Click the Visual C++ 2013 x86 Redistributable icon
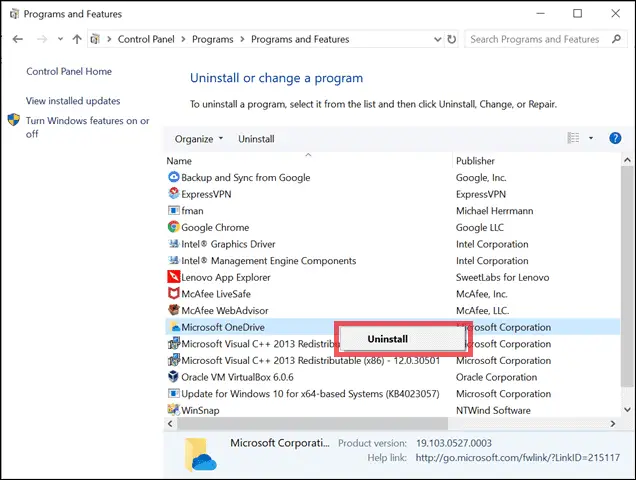The width and height of the screenshot is (636, 480). click(x=174, y=360)
